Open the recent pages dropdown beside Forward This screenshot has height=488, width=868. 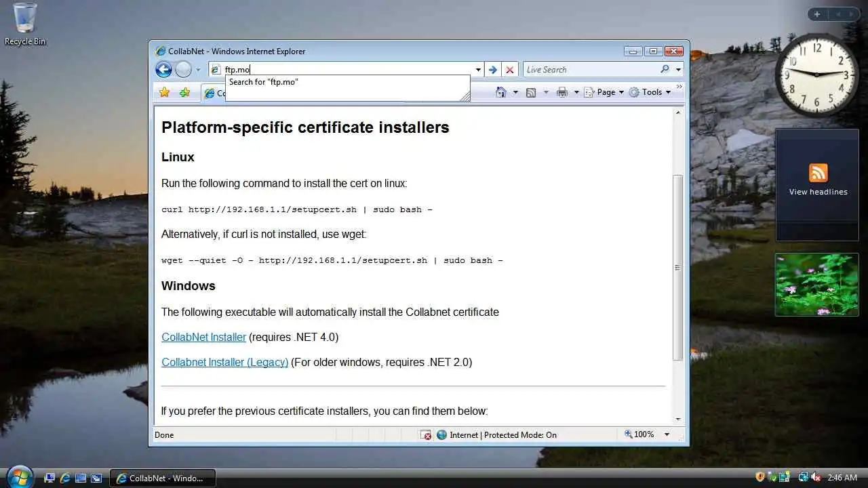tap(198, 70)
